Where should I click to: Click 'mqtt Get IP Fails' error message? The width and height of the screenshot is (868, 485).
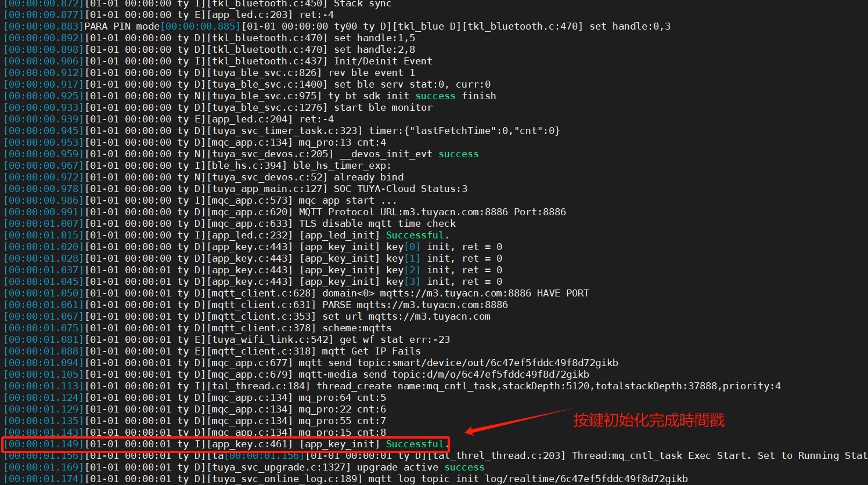(372, 351)
